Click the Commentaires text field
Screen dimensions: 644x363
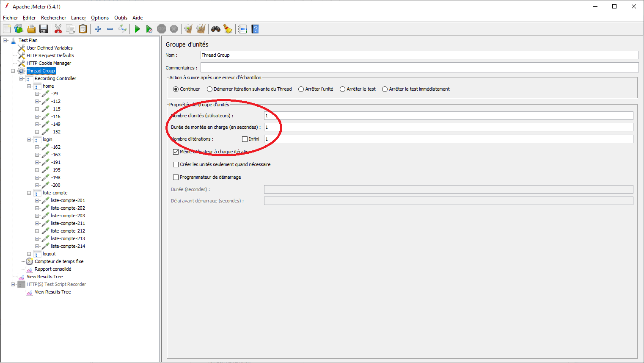point(419,67)
